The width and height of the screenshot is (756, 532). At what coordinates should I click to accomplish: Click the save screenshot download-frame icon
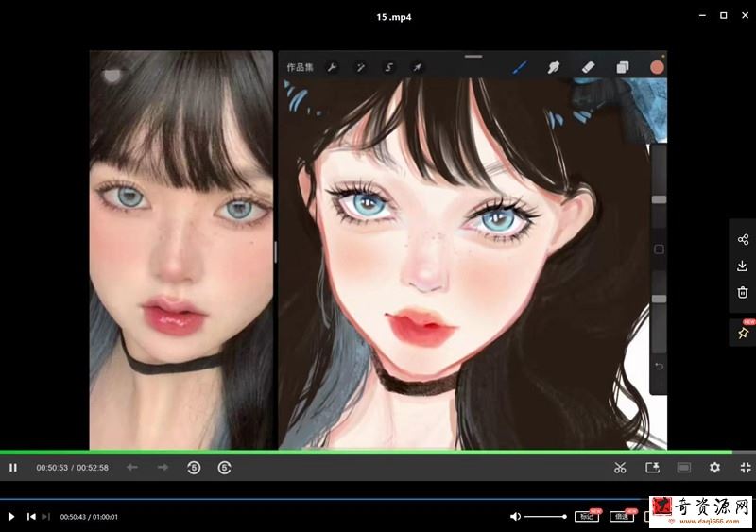pyautogui.click(x=652, y=468)
